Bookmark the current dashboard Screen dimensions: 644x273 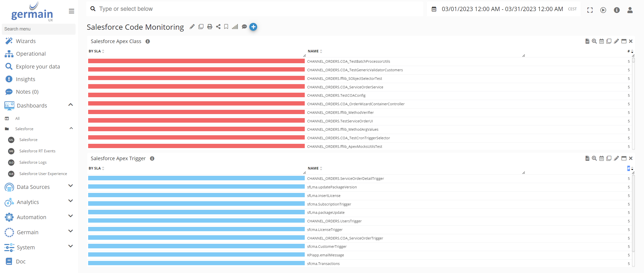(x=226, y=26)
